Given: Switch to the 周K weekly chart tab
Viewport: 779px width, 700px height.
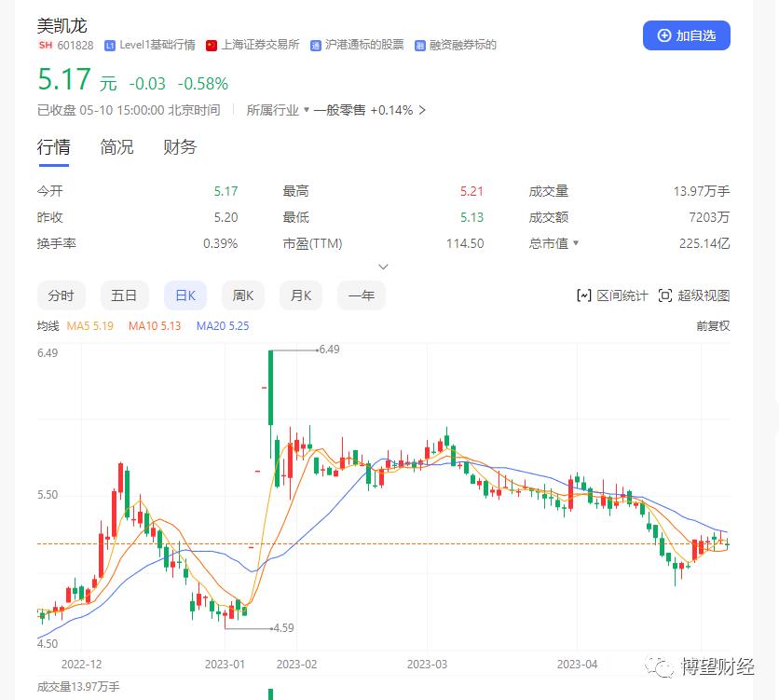Looking at the screenshot, I should click(x=242, y=295).
